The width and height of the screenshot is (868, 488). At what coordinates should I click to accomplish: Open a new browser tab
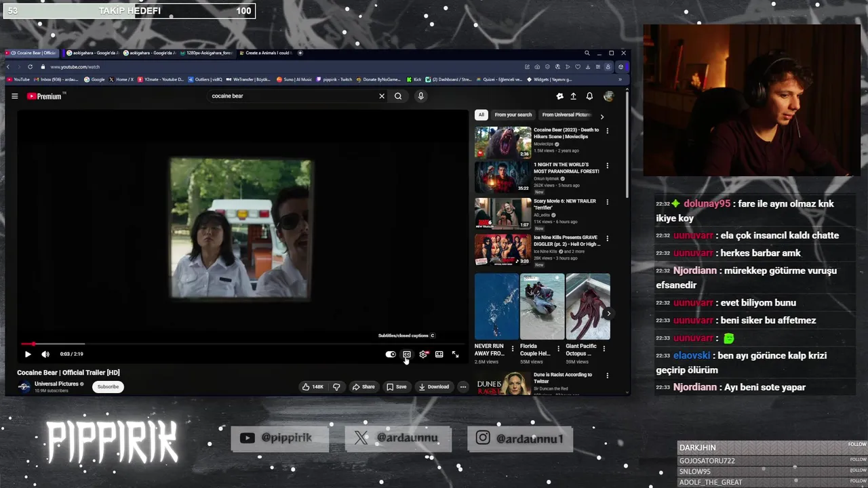[x=300, y=53]
